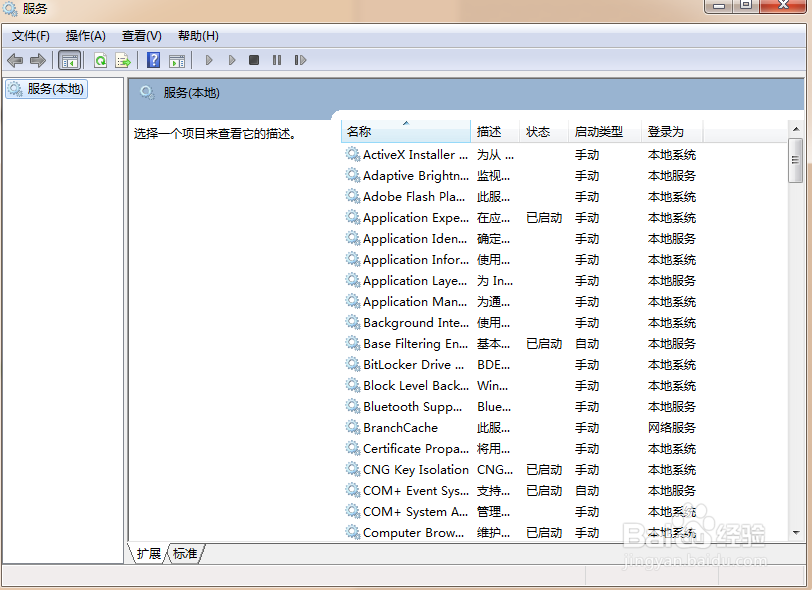This screenshot has height=590, width=812.
Task: Switch to the 扩展 tab
Action: [148, 553]
